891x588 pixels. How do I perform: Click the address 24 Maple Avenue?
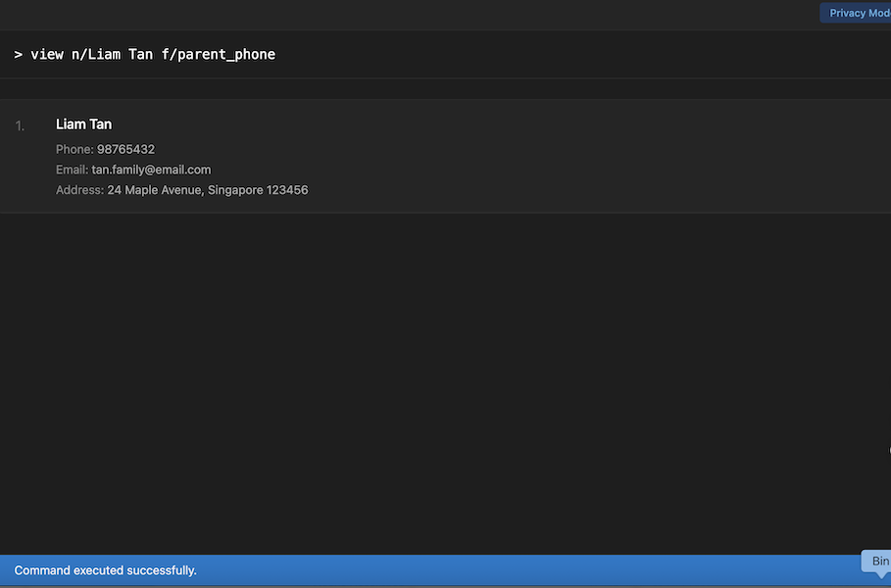pos(155,190)
